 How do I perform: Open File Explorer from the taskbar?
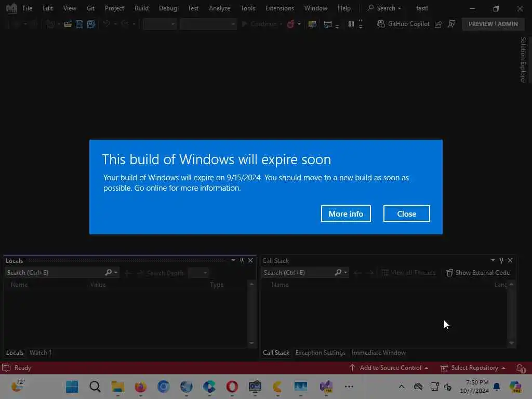point(118,387)
